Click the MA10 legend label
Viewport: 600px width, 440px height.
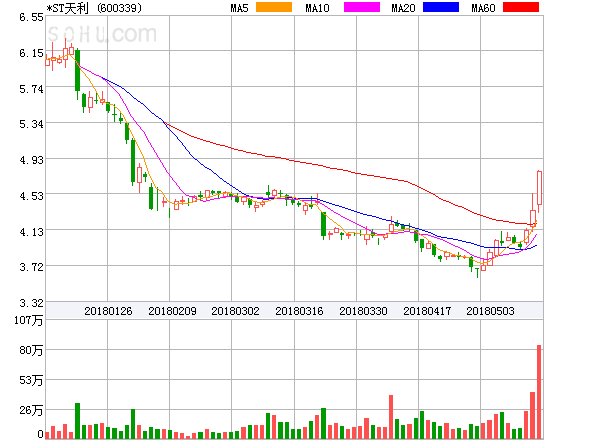coord(317,8)
